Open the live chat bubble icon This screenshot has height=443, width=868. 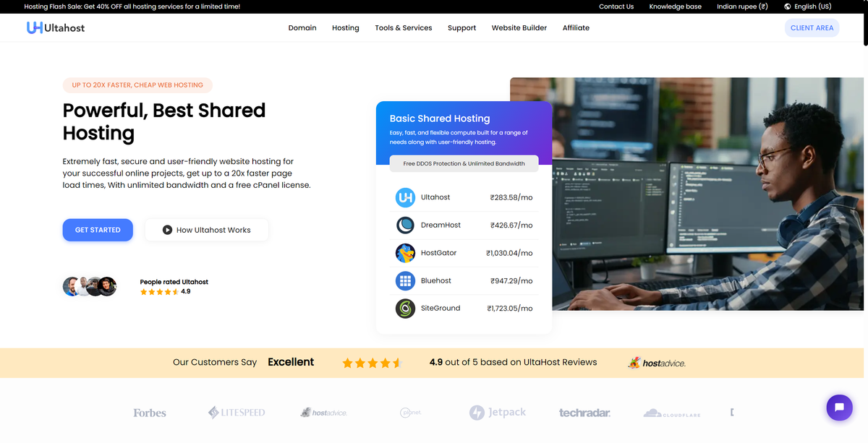click(839, 407)
